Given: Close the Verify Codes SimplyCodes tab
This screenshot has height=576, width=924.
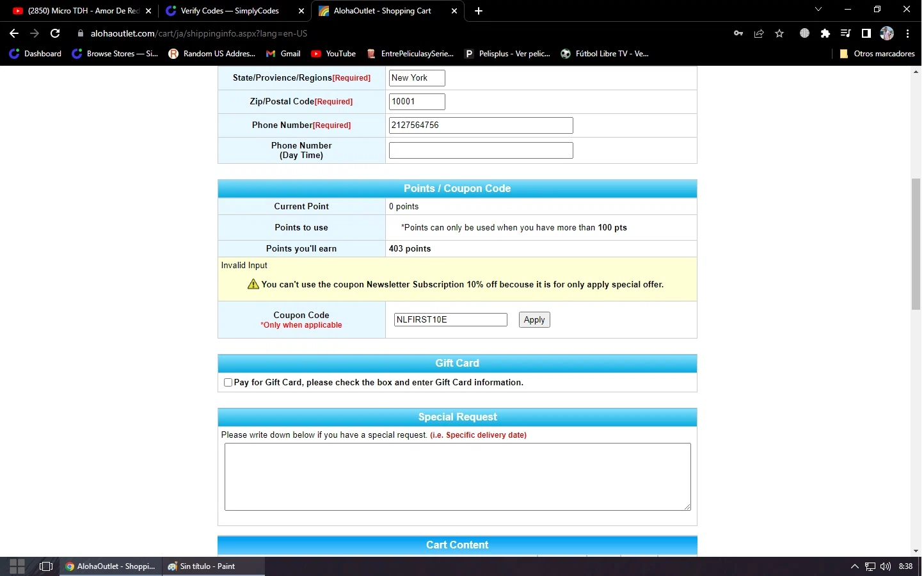Looking at the screenshot, I should (301, 11).
